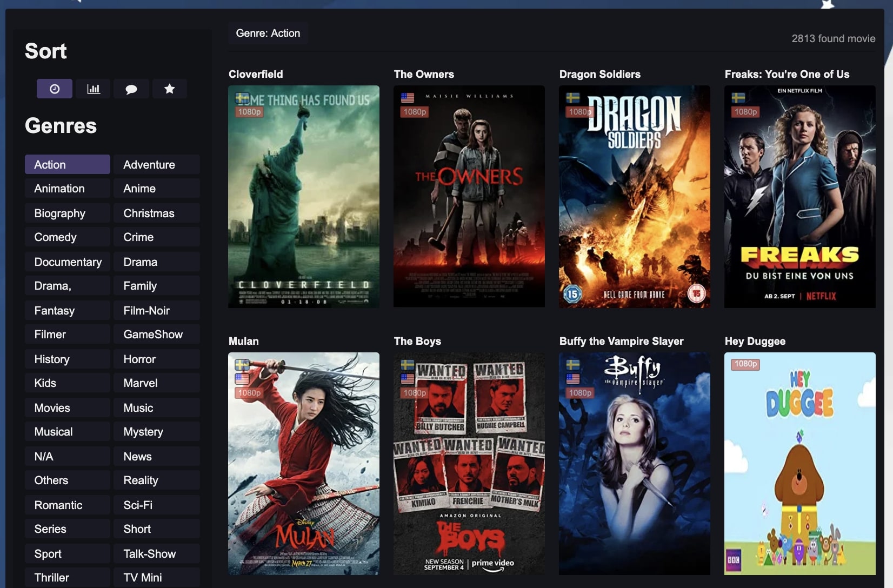Select the Family genre
This screenshot has height=588, width=893.
pyautogui.click(x=157, y=286)
